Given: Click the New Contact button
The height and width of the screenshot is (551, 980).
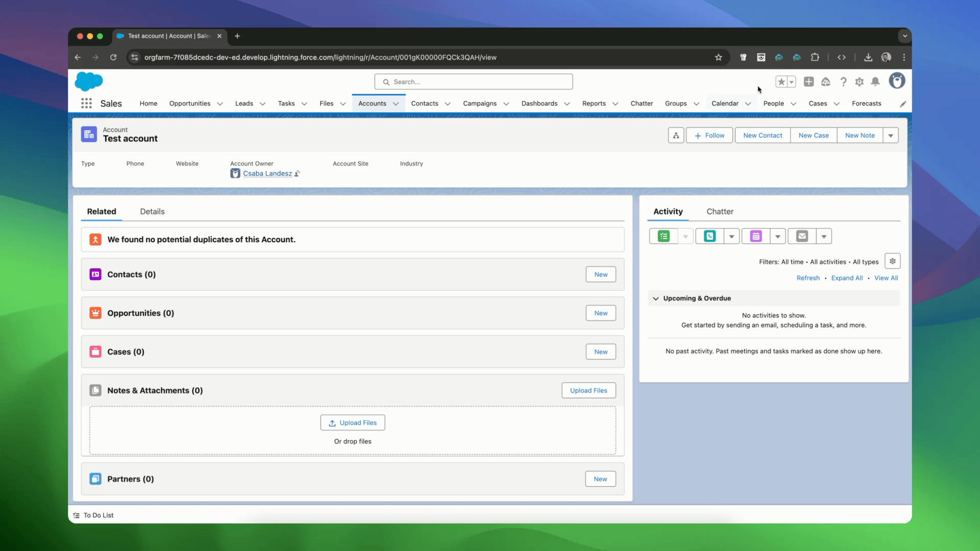Looking at the screenshot, I should [x=763, y=135].
